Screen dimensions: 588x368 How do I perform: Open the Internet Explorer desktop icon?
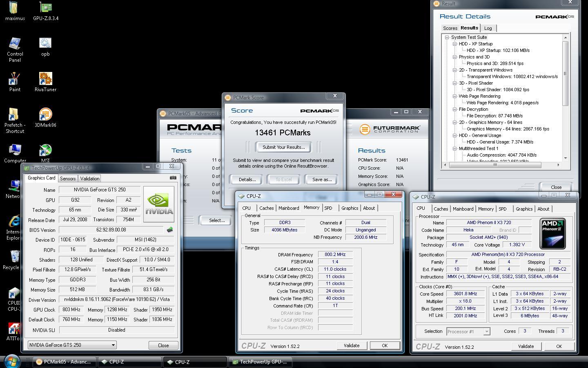point(13,227)
